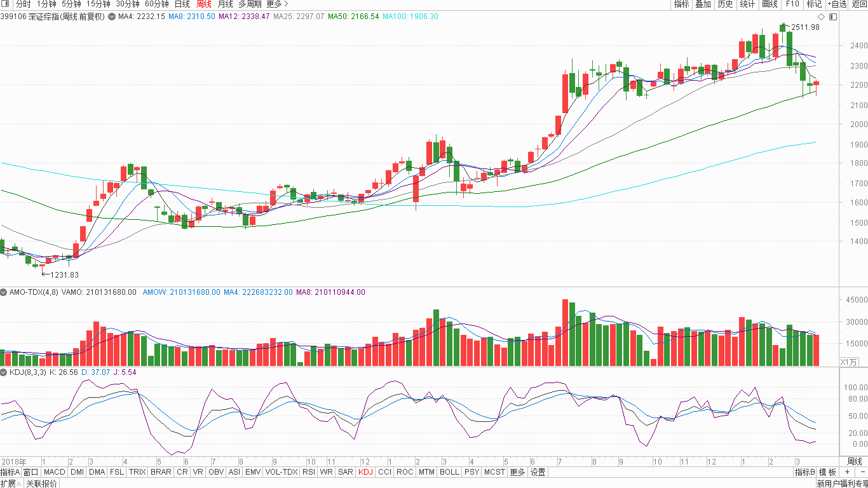Image resolution: width=868 pixels, height=488 pixels.
Task: Switch to the 分时 intraday view
Action: [23, 4]
